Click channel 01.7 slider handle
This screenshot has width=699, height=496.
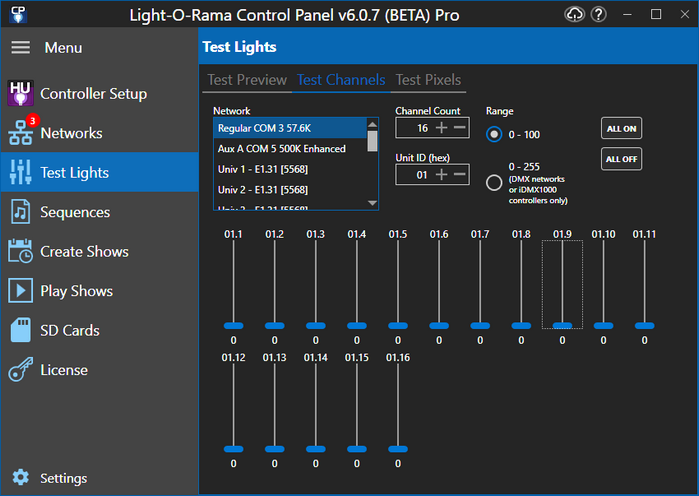click(480, 326)
